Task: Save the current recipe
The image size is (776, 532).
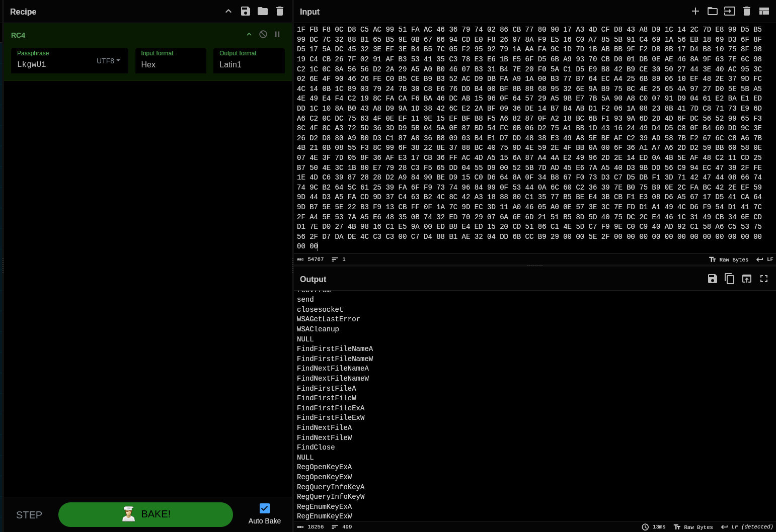Action: point(246,11)
